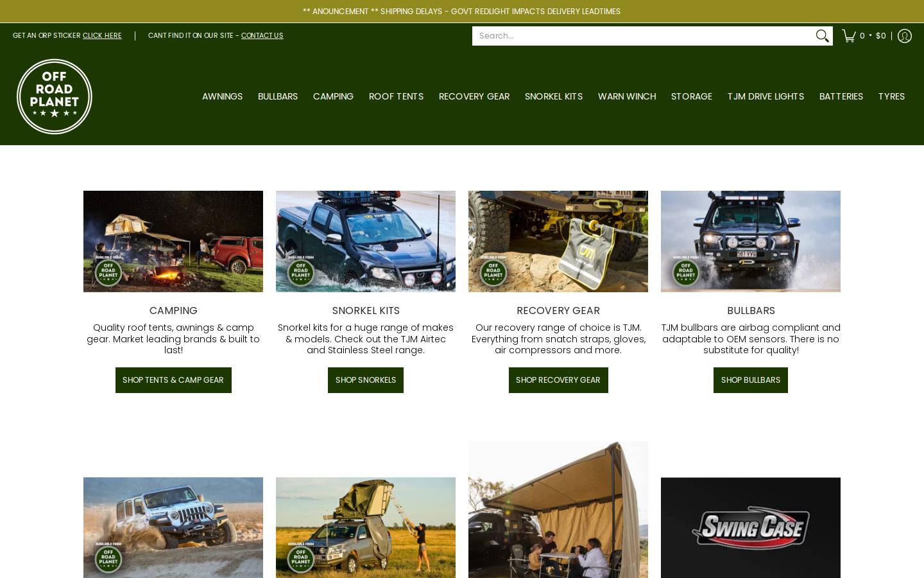Open the camping campfire photo

tap(173, 241)
